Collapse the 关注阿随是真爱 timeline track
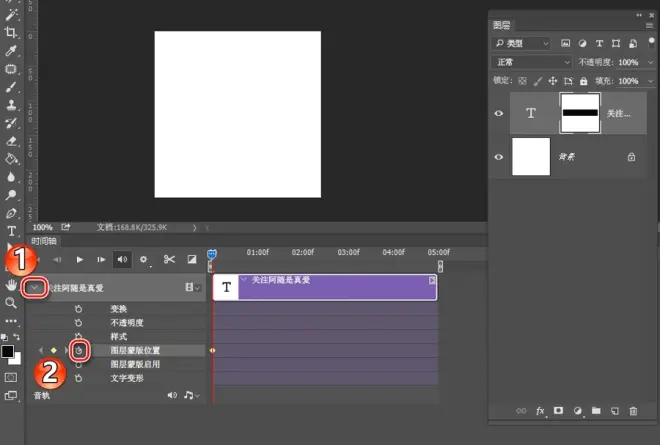This screenshot has width=660, height=445. pos(35,288)
